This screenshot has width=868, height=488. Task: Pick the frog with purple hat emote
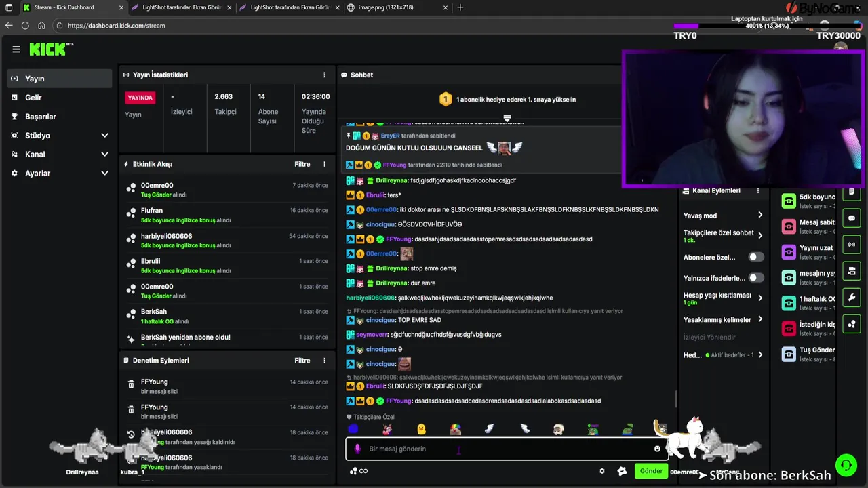(593, 429)
